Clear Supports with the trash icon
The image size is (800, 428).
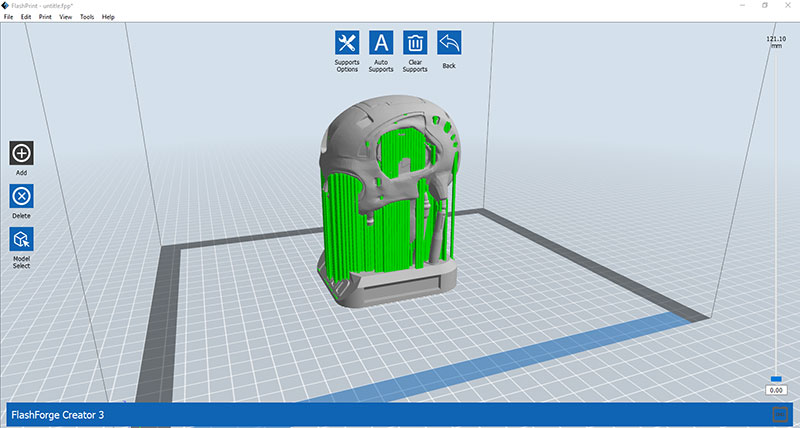click(x=415, y=42)
